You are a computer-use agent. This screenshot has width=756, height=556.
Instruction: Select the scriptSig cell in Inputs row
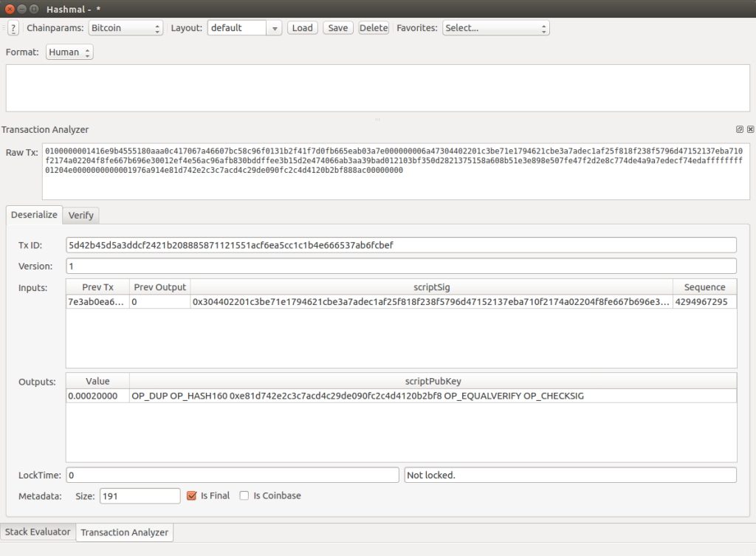(x=431, y=302)
